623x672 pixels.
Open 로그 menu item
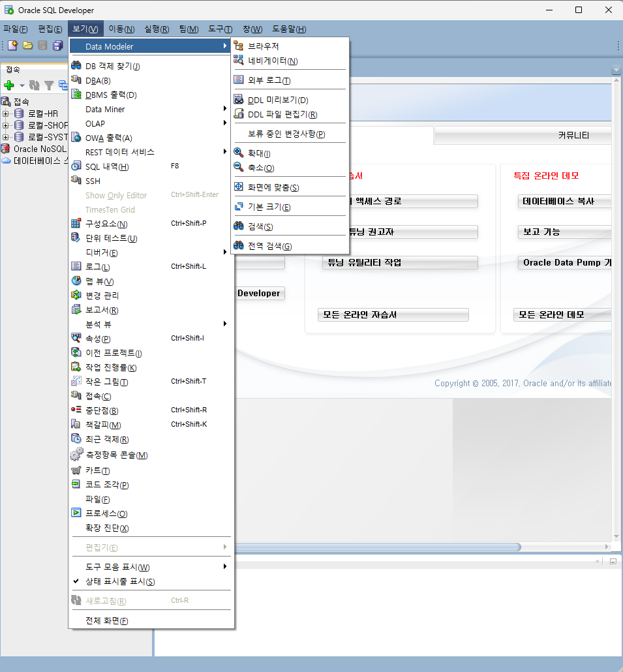point(151,267)
